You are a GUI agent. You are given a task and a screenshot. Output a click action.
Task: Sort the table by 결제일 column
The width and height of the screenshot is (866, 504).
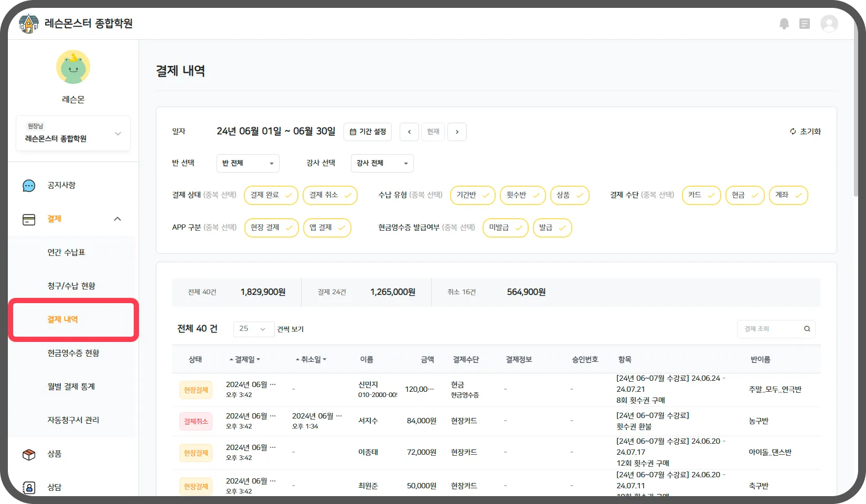click(x=245, y=360)
